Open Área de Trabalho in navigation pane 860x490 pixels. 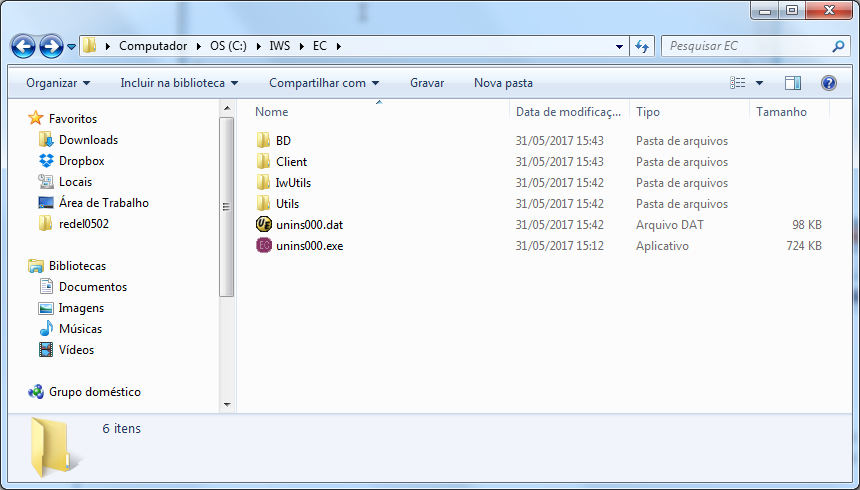[x=104, y=203]
